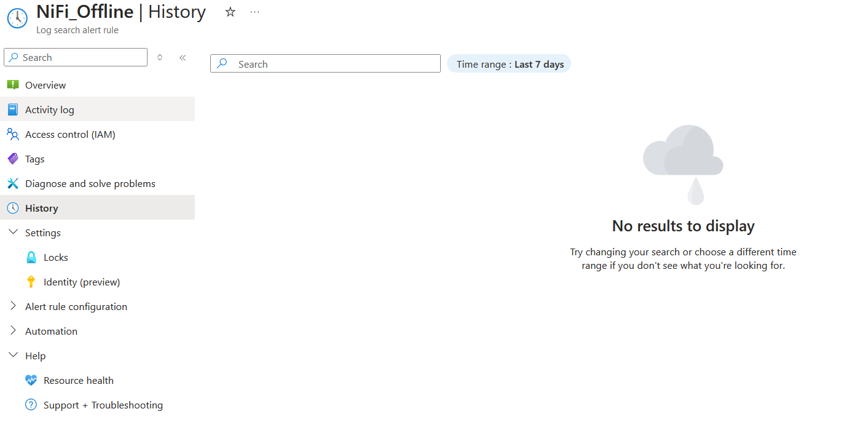
Task: Click the Locks padlock icon
Action: pos(31,257)
